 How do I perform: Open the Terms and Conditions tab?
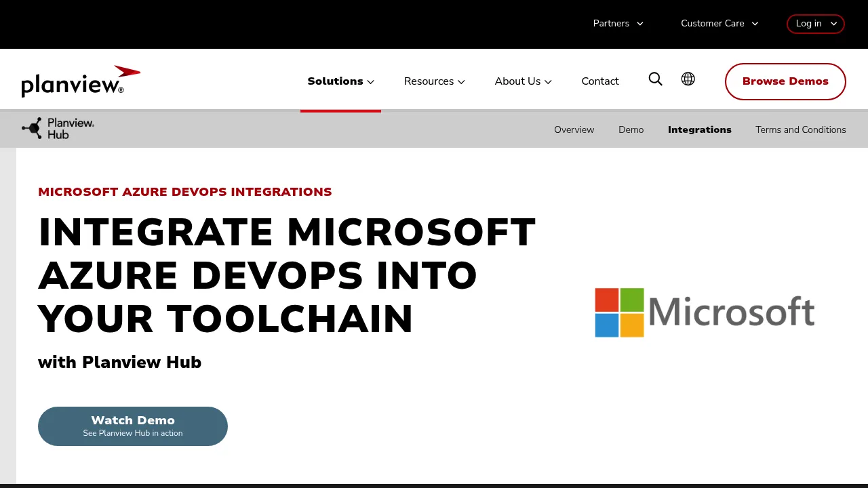(801, 129)
